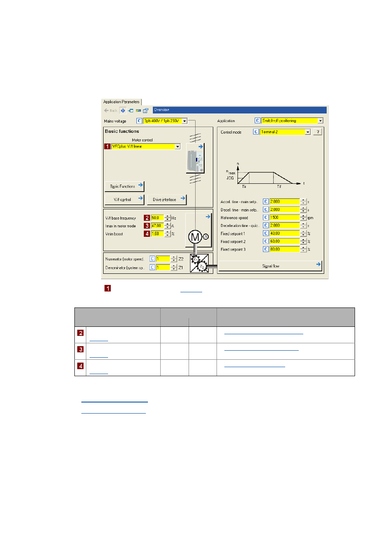Adjust the Decel. time main setpoint spinner
The image size is (392, 555).
pyautogui.click(x=304, y=209)
